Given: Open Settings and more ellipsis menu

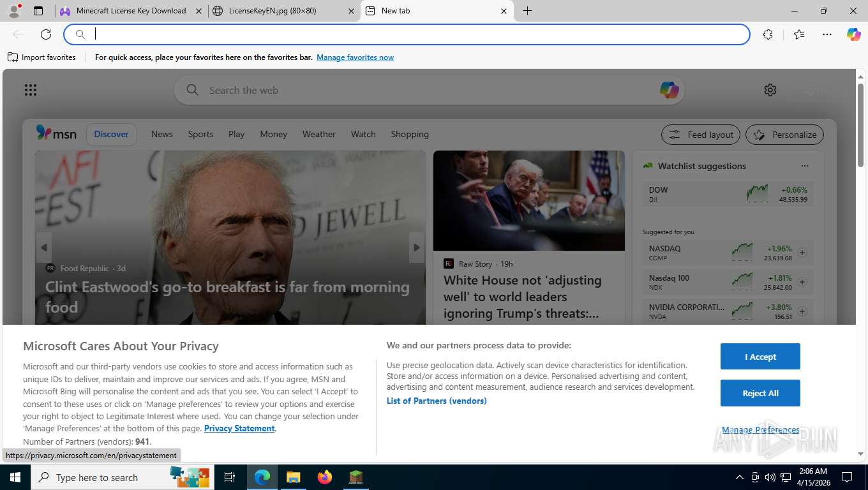Looking at the screenshot, I should pyautogui.click(x=827, y=34).
